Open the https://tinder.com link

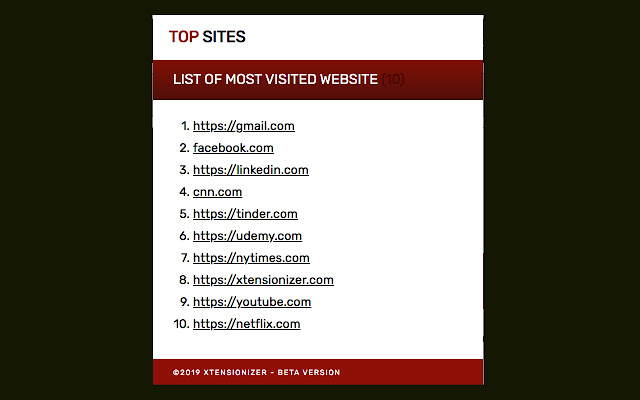point(245,214)
